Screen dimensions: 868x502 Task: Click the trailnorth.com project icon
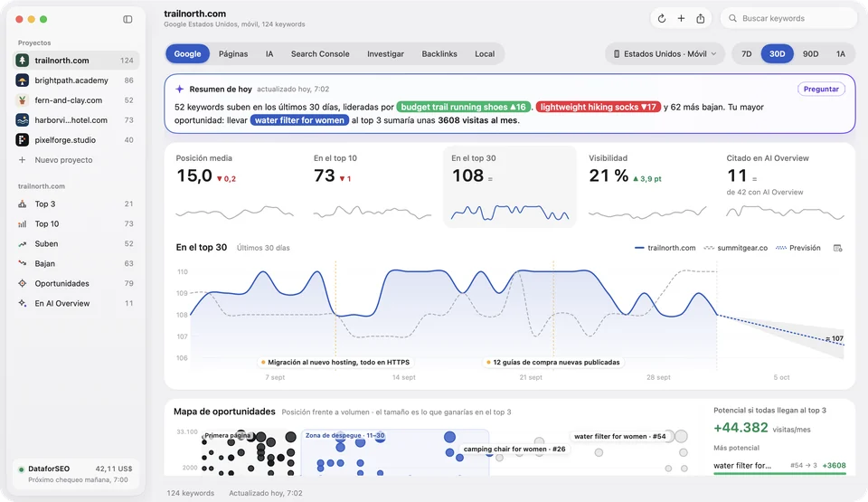(x=22, y=61)
